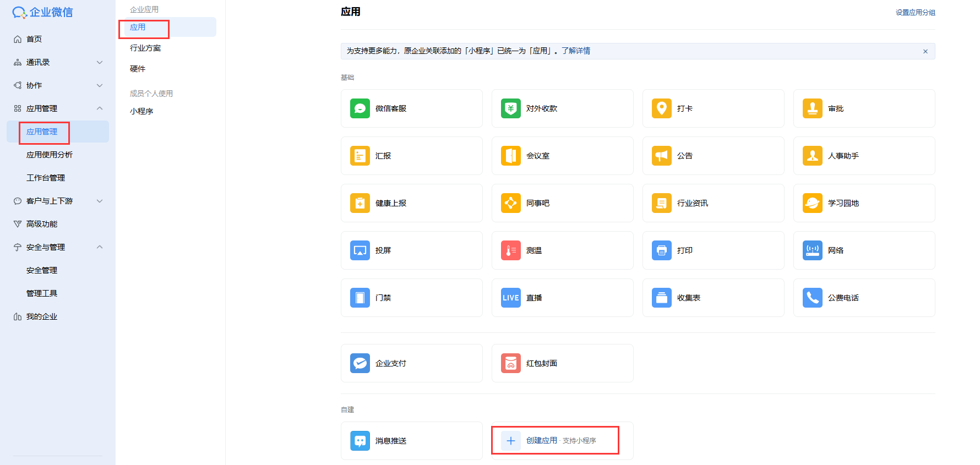
Task: Click 创建应用 text to create app
Action: [542, 440]
